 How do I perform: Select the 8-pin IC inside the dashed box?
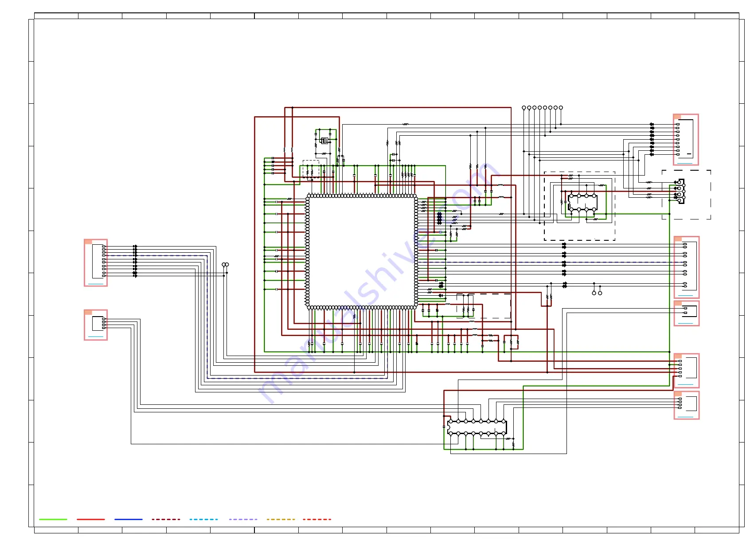582,202
